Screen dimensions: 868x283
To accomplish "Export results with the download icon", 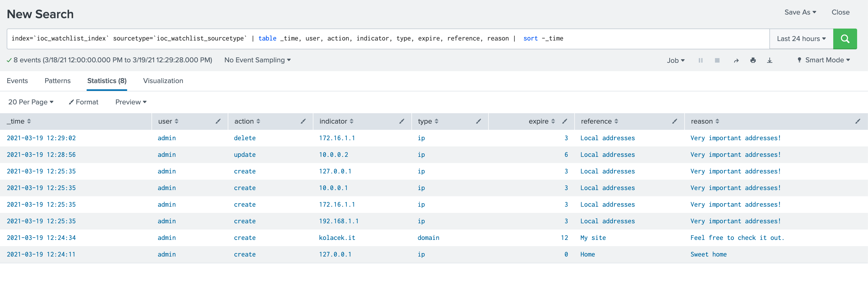I will click(770, 60).
